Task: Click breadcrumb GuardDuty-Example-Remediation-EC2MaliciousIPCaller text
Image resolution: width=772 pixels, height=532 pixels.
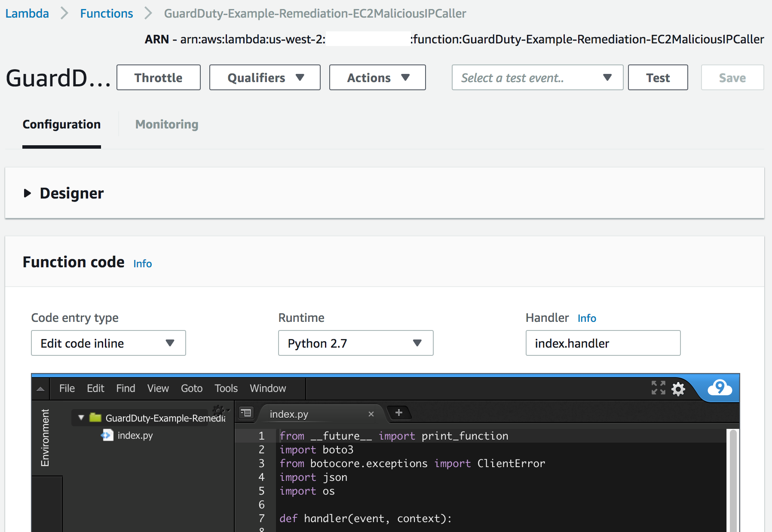Action: tap(315, 13)
